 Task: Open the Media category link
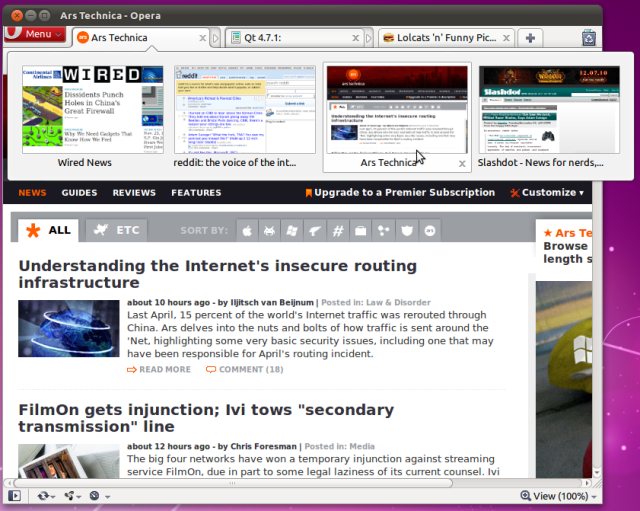[362, 447]
